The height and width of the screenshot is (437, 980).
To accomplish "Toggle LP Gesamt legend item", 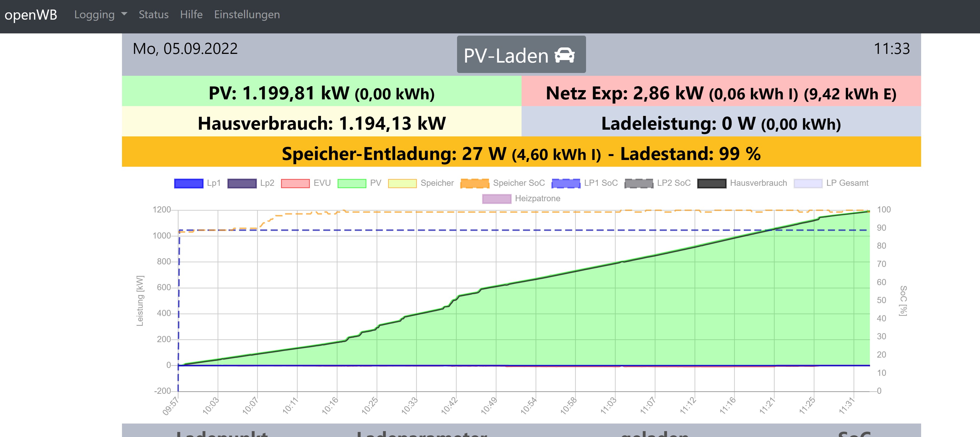I will [808, 184].
